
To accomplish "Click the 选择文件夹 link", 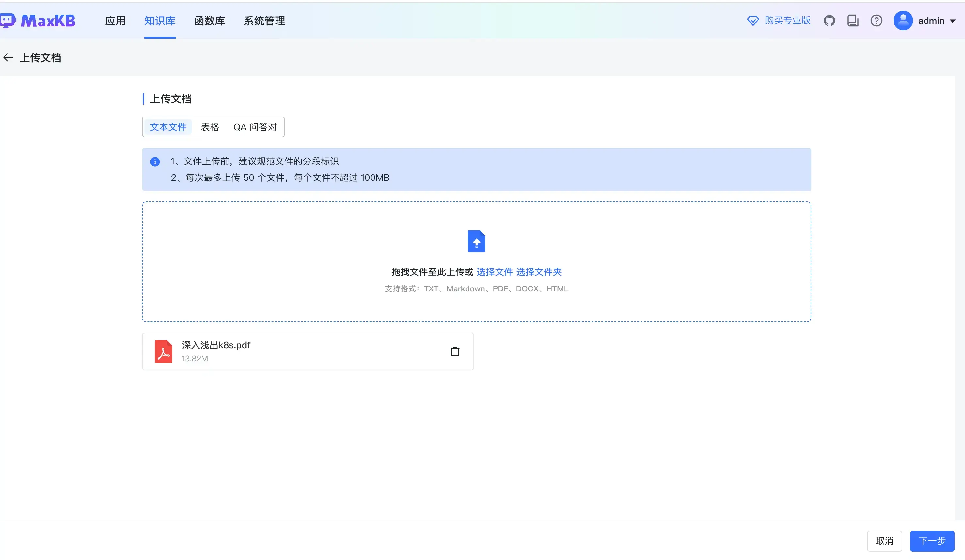I will (539, 272).
